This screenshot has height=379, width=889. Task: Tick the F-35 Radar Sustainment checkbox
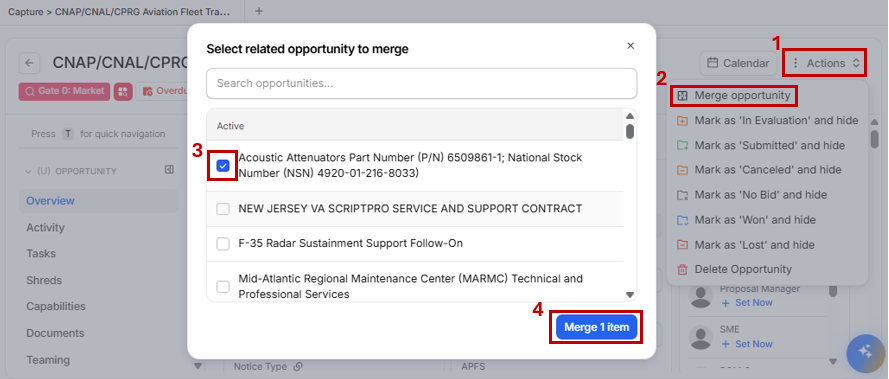(223, 244)
